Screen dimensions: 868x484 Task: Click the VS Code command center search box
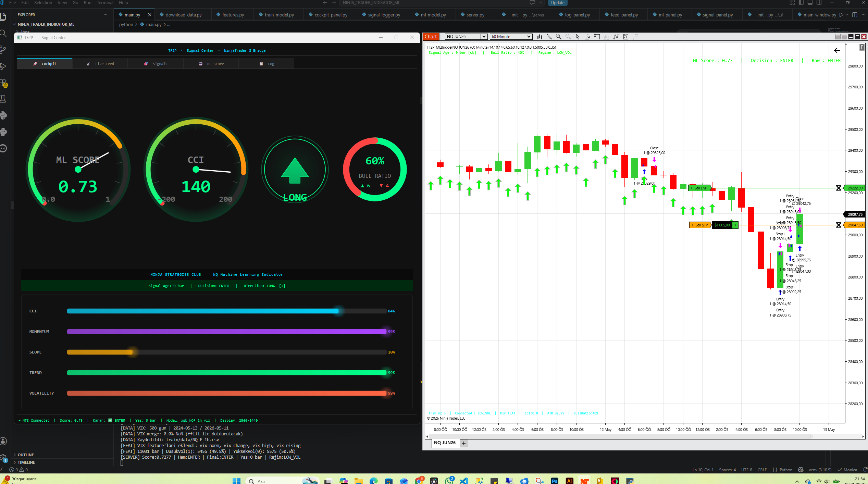433,3
